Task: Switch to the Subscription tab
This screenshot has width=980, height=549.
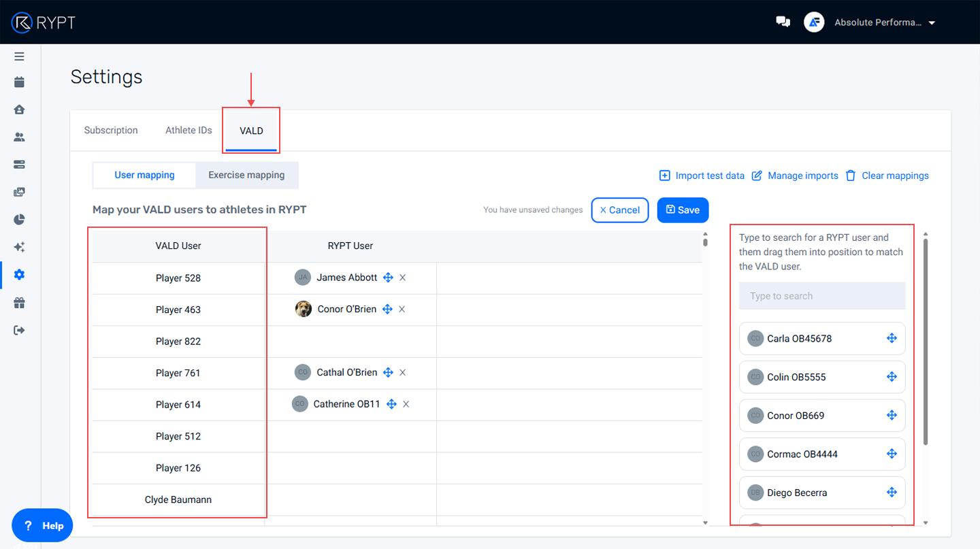Action: pos(111,130)
